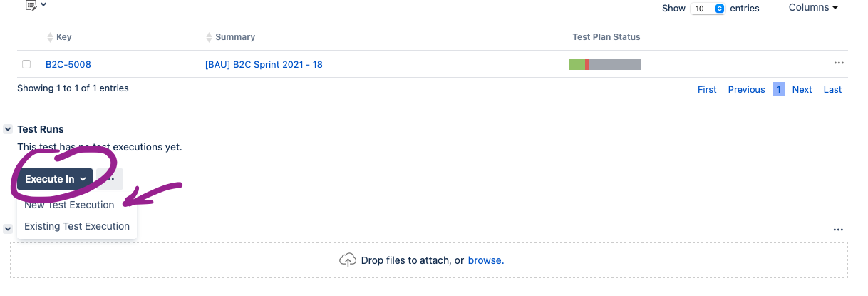Collapse the Test Runs section
Screen dimensions: 868x296
pyautogui.click(x=8, y=129)
